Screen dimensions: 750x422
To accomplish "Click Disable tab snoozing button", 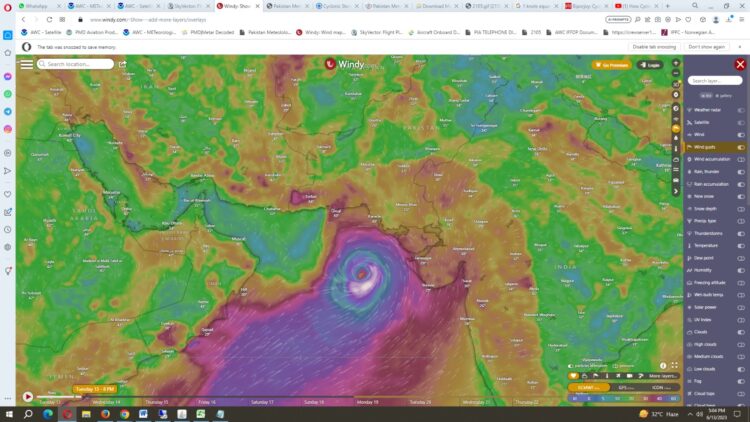I will click(654, 47).
